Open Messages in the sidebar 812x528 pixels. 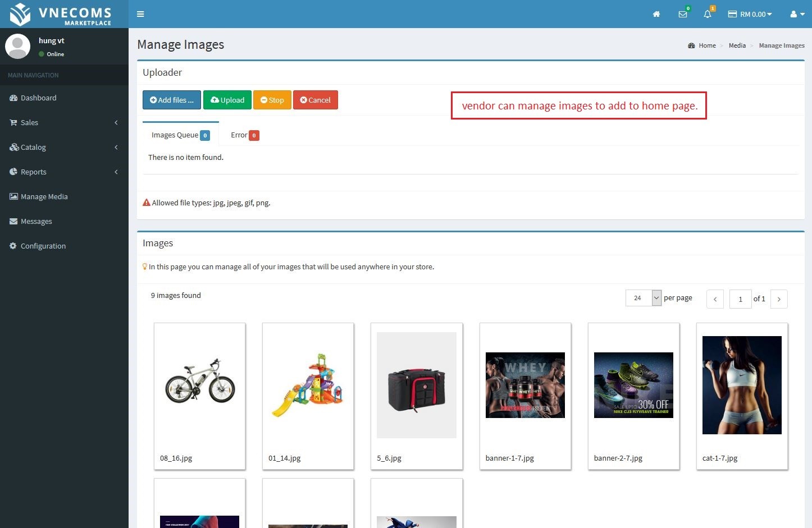pos(64,221)
